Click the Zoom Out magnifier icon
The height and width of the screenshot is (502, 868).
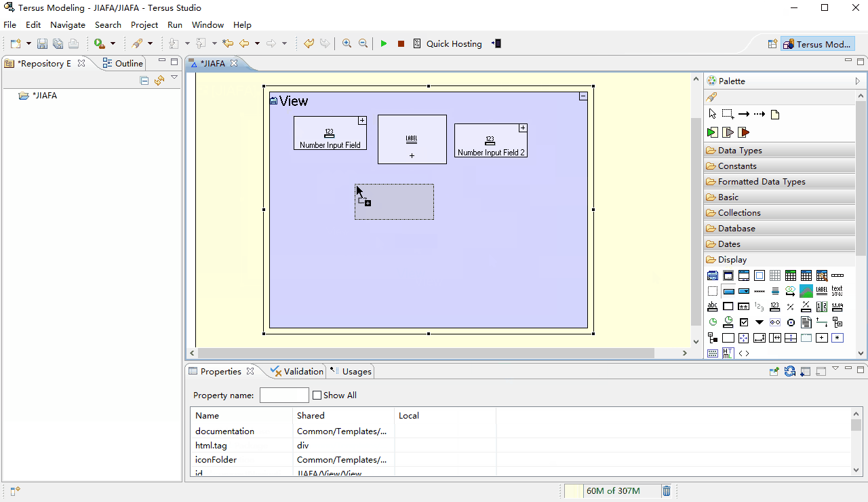pos(363,43)
